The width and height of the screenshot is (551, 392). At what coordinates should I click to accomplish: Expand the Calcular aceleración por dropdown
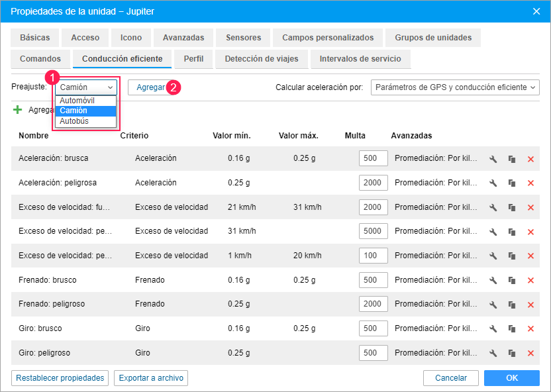click(454, 87)
